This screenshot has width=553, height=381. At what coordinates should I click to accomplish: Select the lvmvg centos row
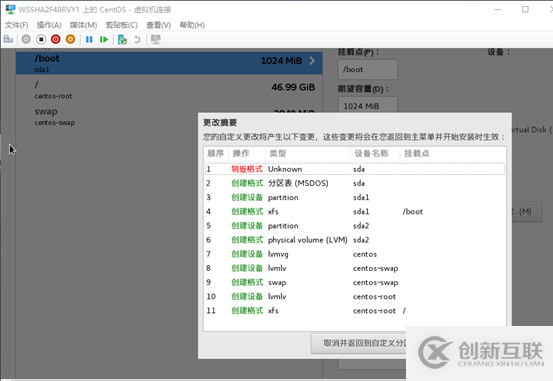tap(355, 254)
